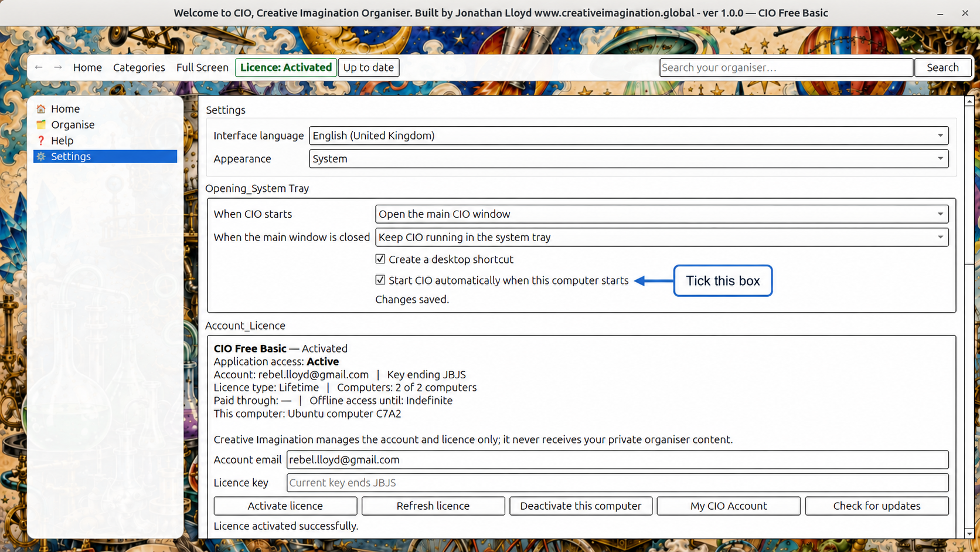Open the Appearance dropdown

[628, 159]
